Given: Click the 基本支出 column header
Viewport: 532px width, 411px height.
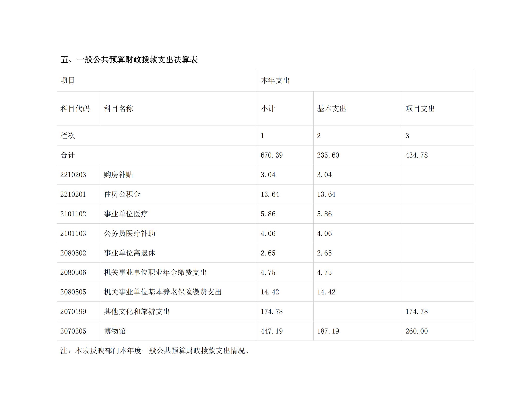Looking at the screenshot, I should [332, 109].
